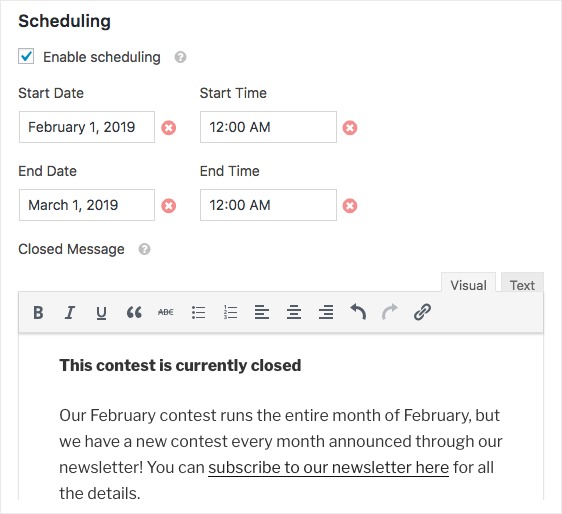The image size is (562, 514).
Task: Align text to the right
Action: 326,312
